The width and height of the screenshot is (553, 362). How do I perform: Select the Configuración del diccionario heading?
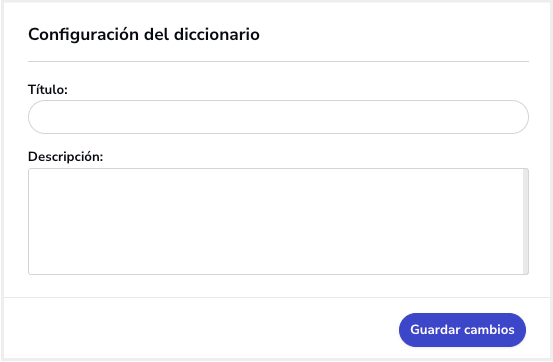[x=144, y=35]
